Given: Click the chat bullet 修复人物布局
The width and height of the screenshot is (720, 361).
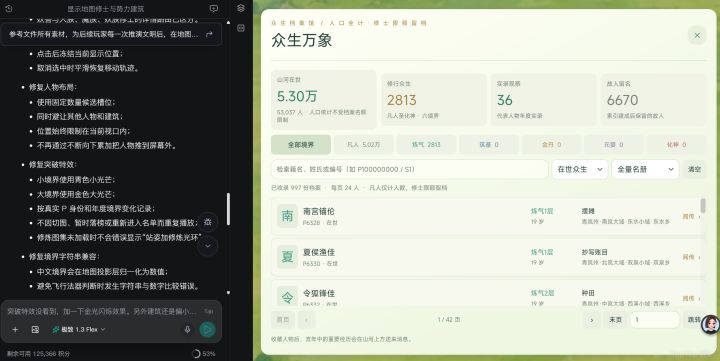Looking at the screenshot, I should [52, 87].
